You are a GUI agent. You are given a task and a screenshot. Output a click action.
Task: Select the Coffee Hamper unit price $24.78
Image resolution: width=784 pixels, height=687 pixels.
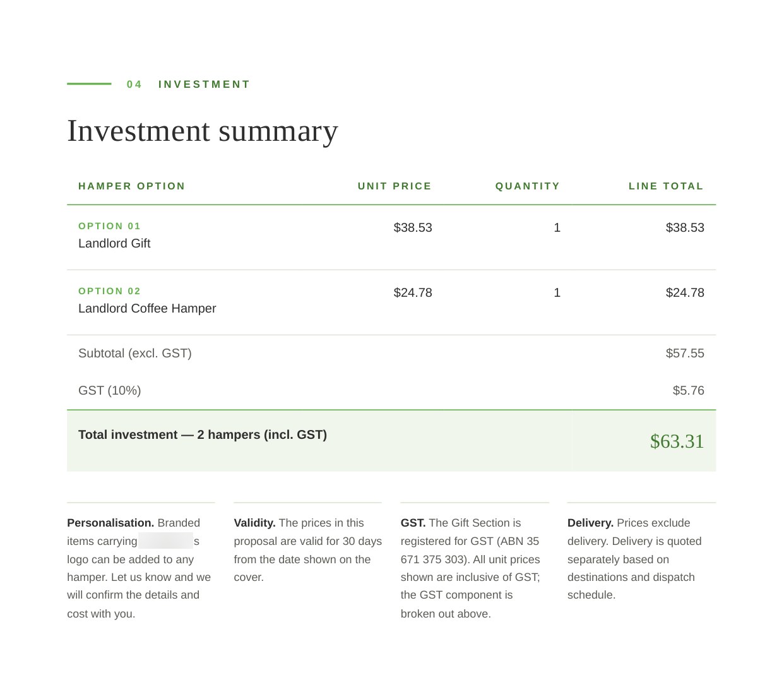click(413, 293)
